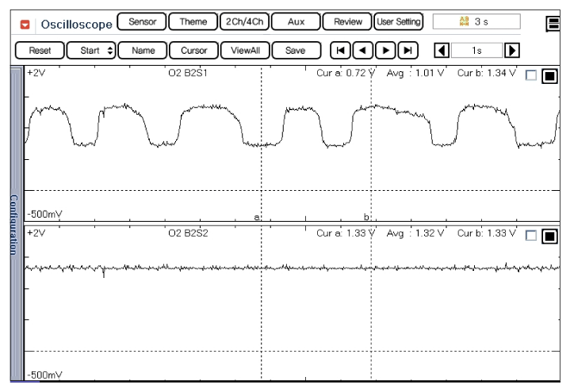The image size is (570, 392).
Task: Toggle the O2 B2S2 channel checkbox
Action: pyautogui.click(x=531, y=235)
